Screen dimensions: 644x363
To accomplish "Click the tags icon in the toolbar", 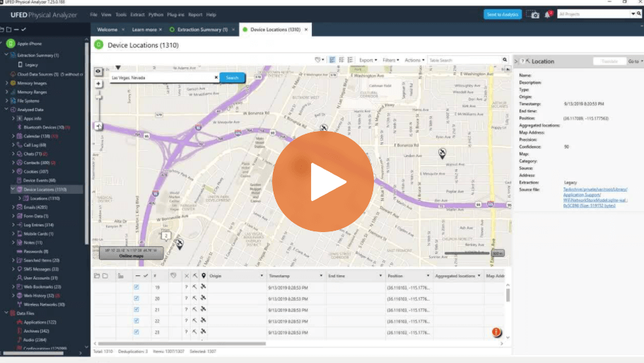I will (318, 60).
